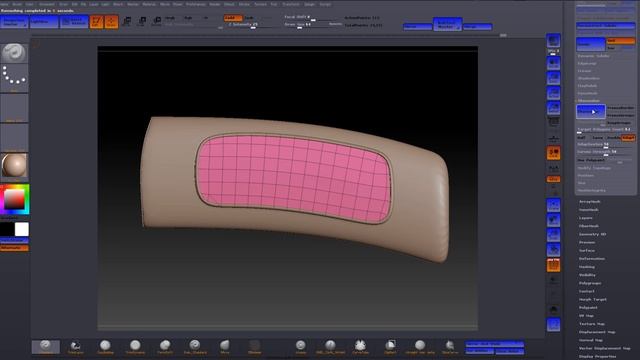
Task: Expand the Polygroups subpalette
Action: point(590,283)
